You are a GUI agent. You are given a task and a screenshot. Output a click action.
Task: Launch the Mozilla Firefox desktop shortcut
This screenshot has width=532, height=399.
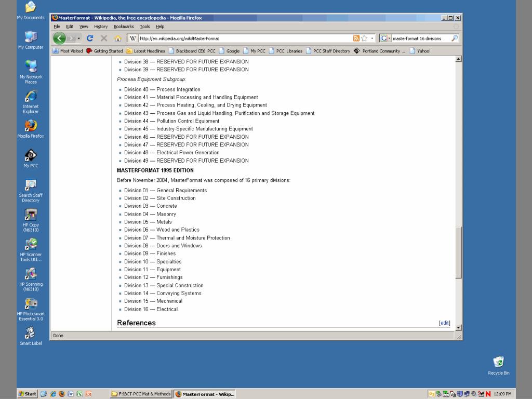(x=31, y=129)
